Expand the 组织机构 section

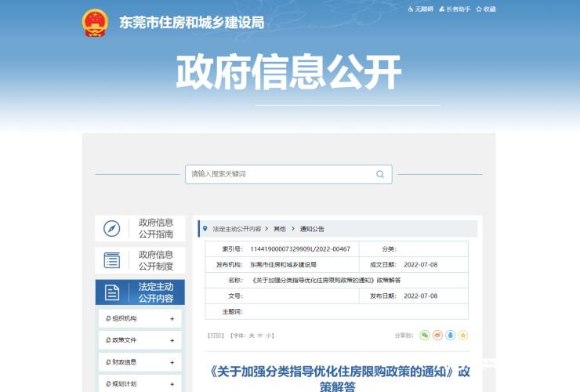172,319
